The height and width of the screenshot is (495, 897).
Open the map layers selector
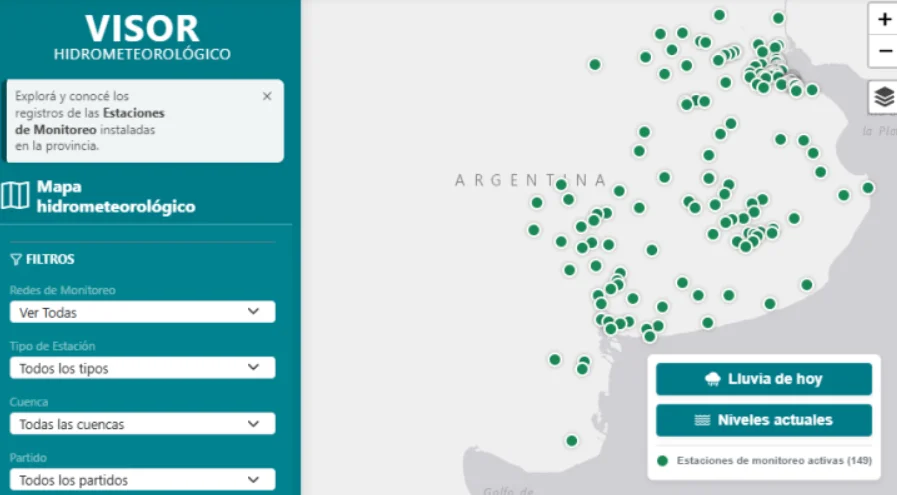coord(883,97)
